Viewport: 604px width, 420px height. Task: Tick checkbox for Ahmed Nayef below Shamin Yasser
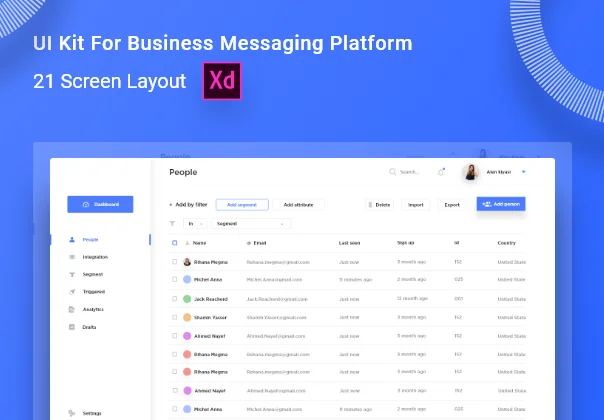pyautogui.click(x=174, y=336)
